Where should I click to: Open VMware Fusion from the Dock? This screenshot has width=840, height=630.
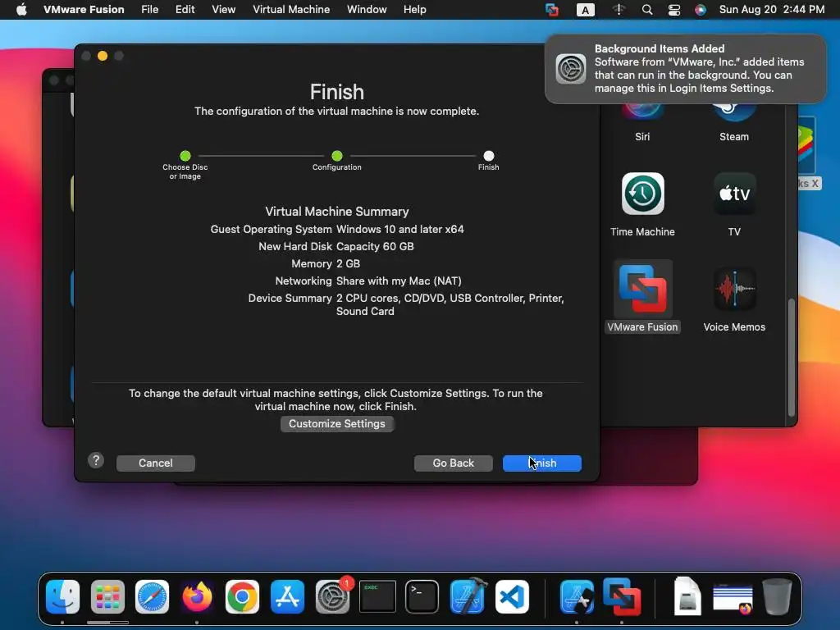pyautogui.click(x=622, y=596)
